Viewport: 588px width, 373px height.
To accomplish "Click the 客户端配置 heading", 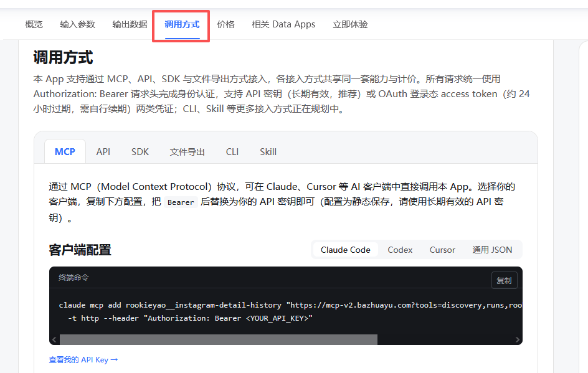I will coord(80,250).
